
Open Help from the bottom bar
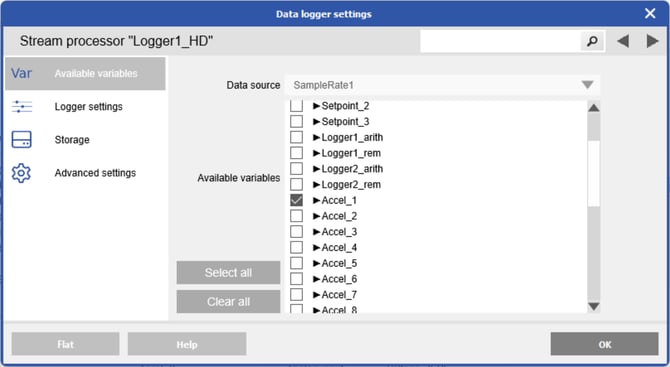coord(187,344)
